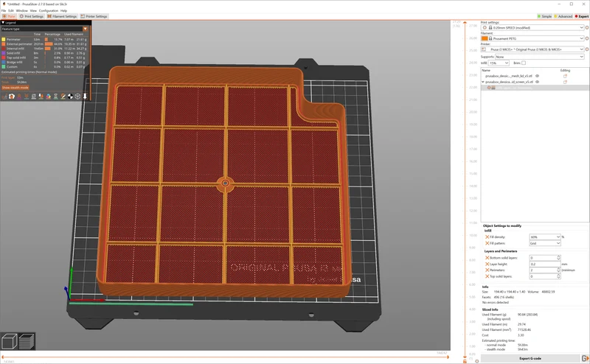Open Infill 15% dropdown

(x=499, y=63)
